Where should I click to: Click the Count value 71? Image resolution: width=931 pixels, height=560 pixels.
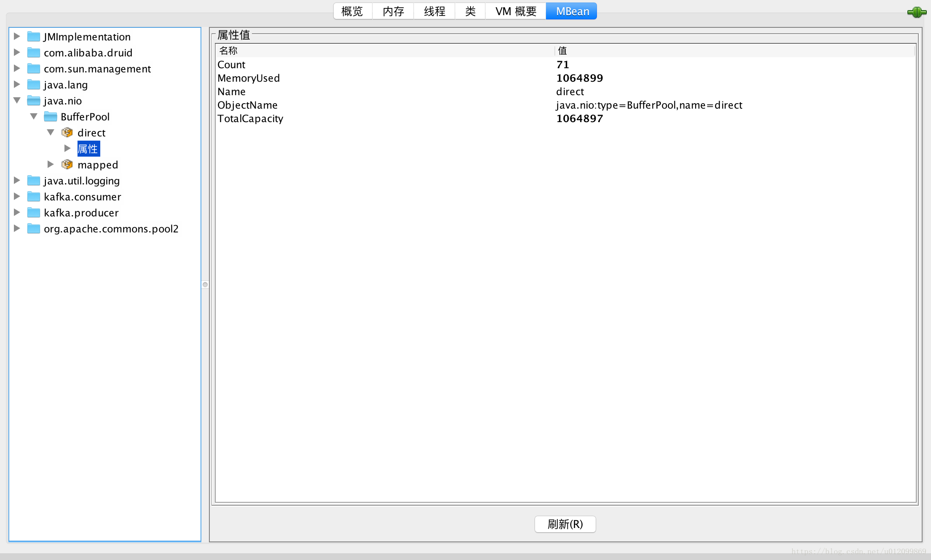[x=563, y=64]
